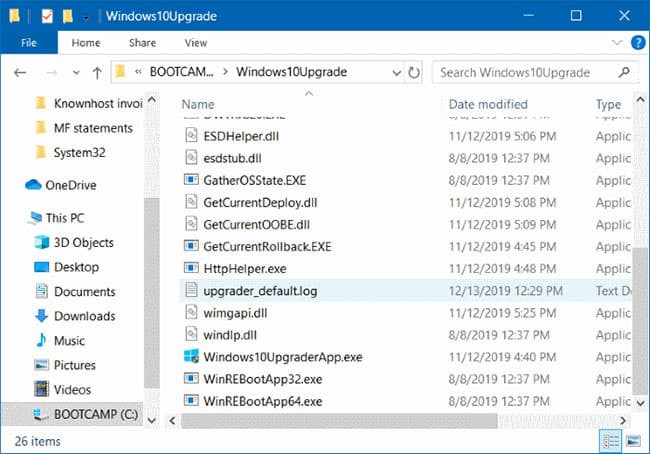
Task: Click the file list scroll up arrow
Action: coord(640,100)
